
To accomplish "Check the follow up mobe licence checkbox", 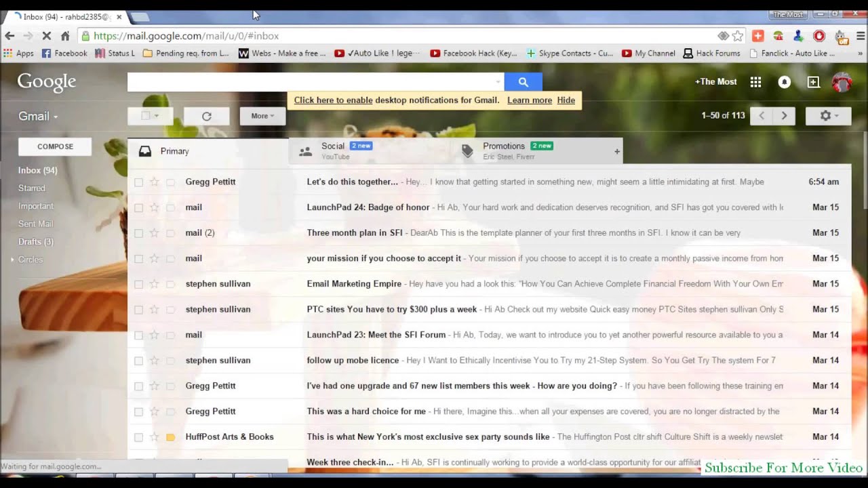I will [x=138, y=361].
